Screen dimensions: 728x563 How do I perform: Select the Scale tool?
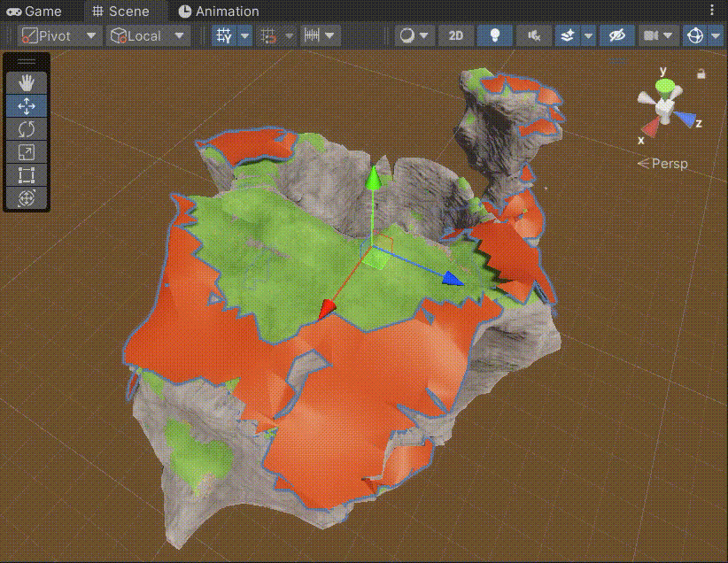(x=27, y=152)
